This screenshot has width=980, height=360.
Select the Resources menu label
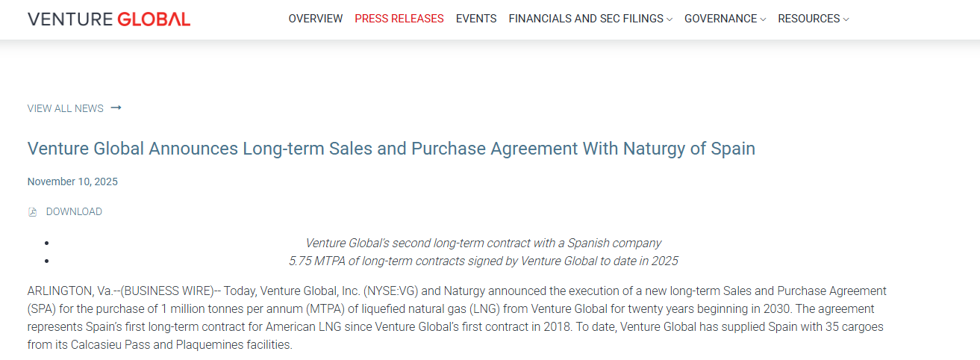[x=808, y=19]
